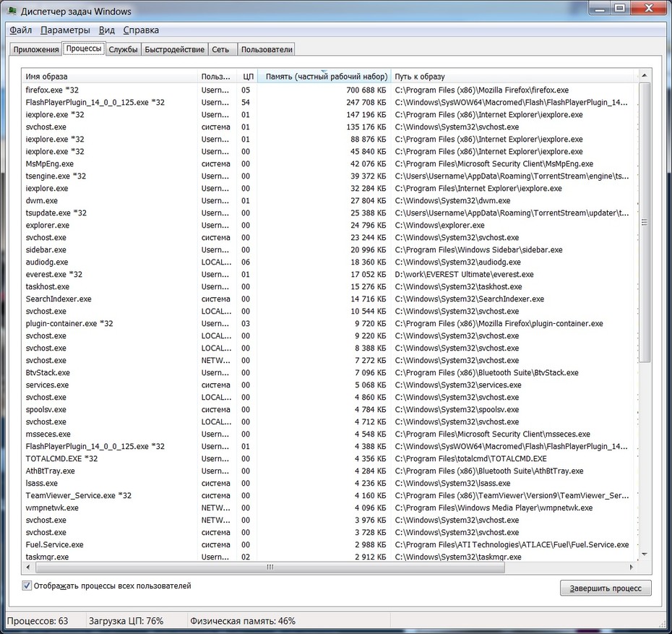Viewport: 672px width, 634px height.
Task: Select FlashPlayerPlugin row using 247 708 КБ
Action: point(329,103)
